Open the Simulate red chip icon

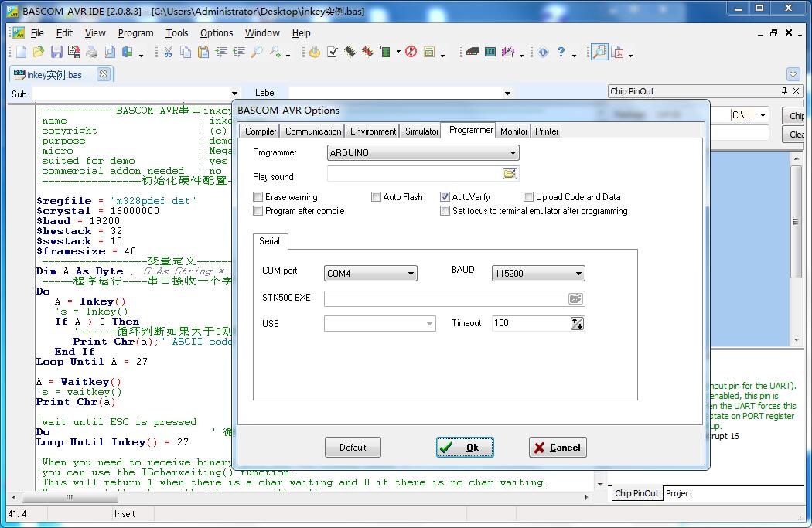coord(367,52)
